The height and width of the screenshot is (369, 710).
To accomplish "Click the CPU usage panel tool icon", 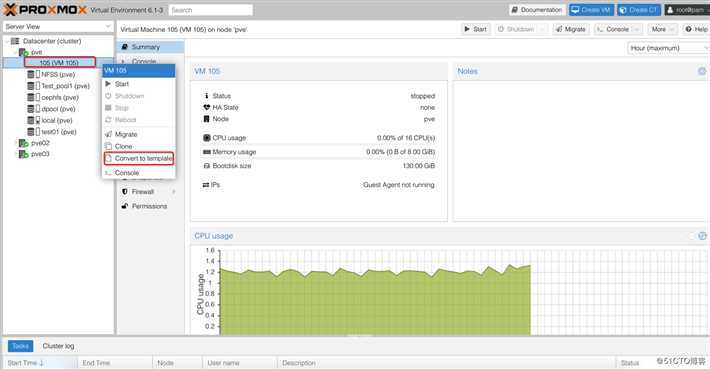I will click(702, 236).
